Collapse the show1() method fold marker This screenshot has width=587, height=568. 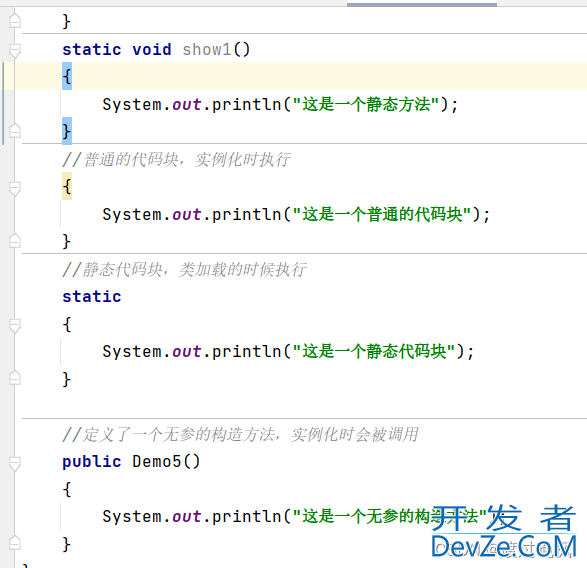[x=15, y=50]
